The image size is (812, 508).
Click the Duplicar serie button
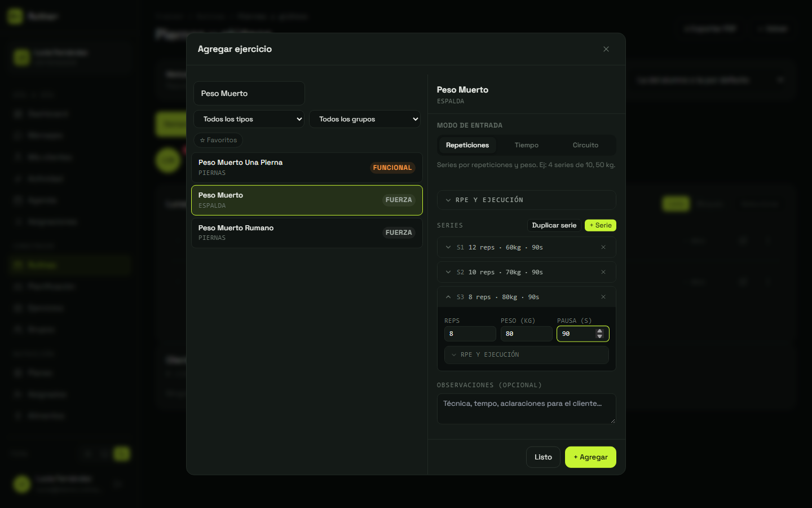click(554, 225)
